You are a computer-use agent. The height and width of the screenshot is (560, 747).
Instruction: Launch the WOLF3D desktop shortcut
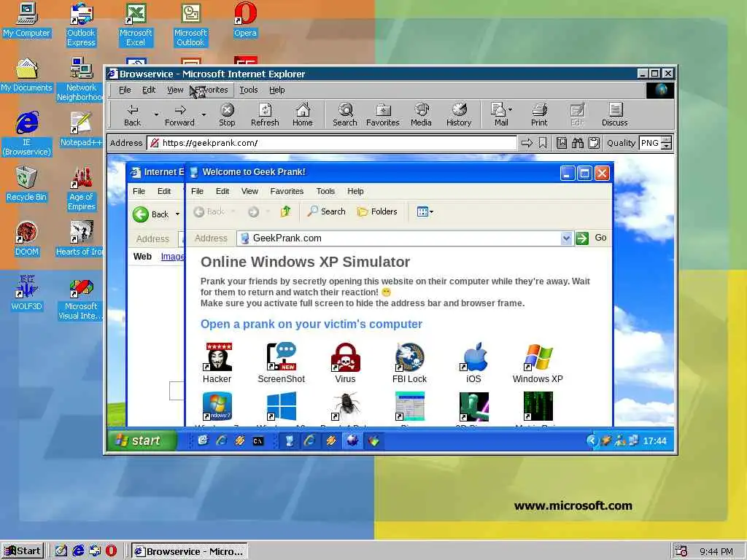(x=27, y=294)
